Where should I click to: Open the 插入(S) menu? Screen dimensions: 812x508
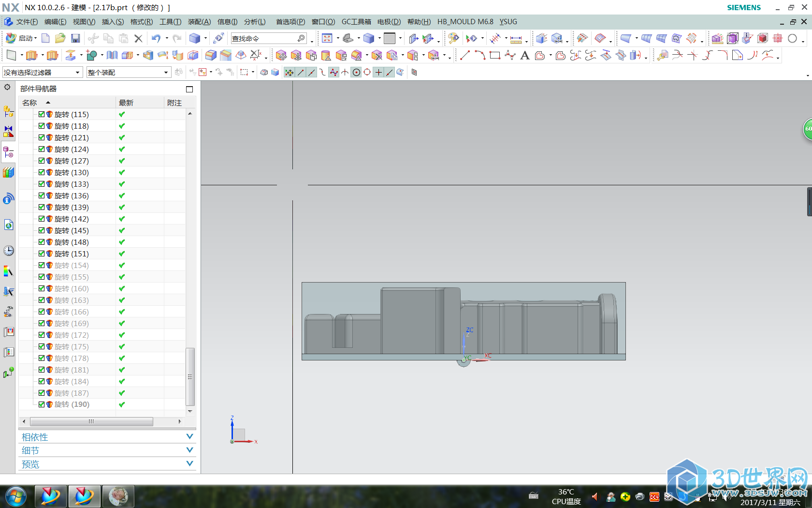pyautogui.click(x=113, y=22)
